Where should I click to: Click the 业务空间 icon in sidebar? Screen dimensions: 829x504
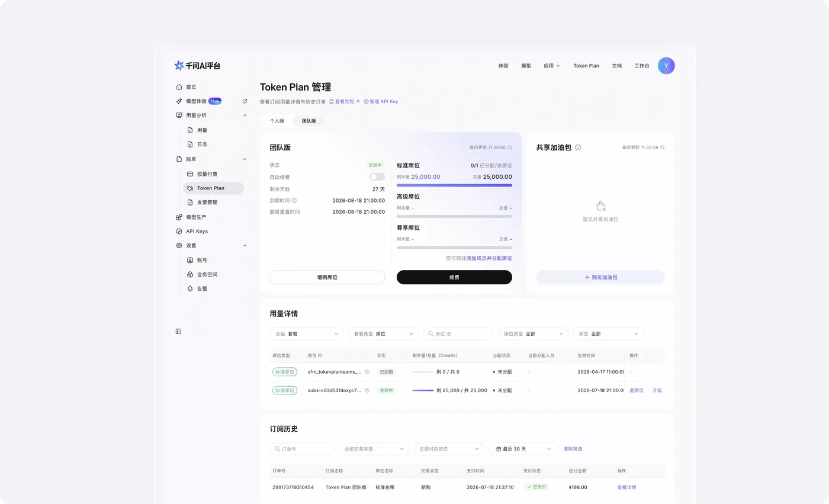190,275
